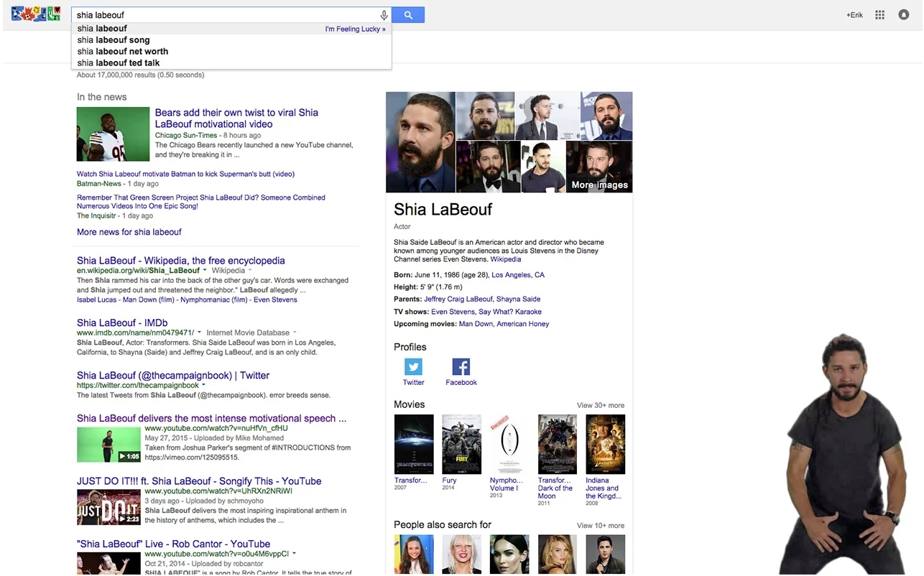Expand arrow after Internet Movie Database

point(295,333)
